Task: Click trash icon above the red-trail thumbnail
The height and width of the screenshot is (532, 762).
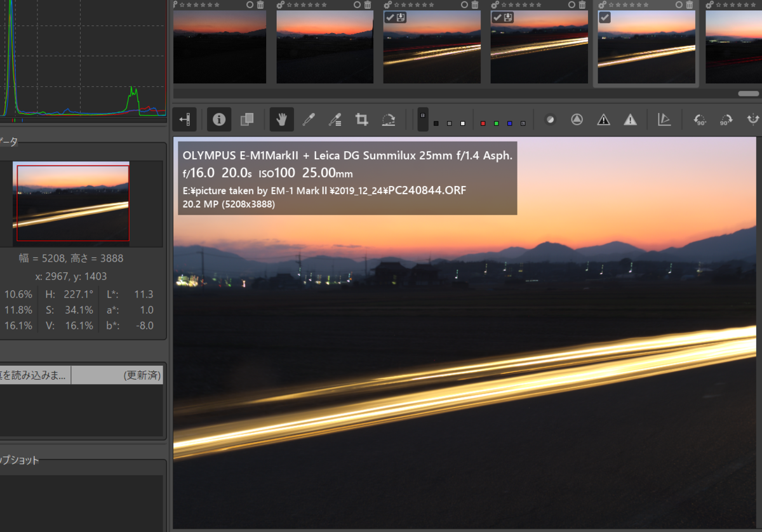Action: pyautogui.click(x=475, y=4)
